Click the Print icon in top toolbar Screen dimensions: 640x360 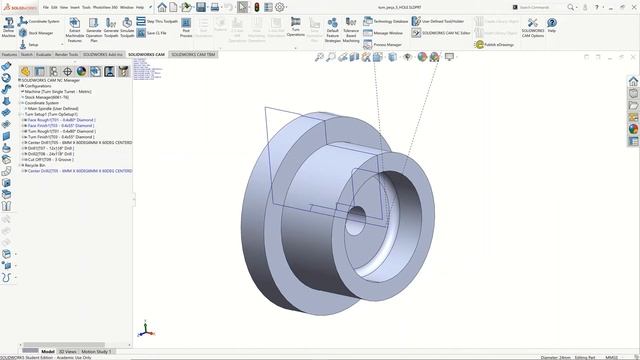215,7
